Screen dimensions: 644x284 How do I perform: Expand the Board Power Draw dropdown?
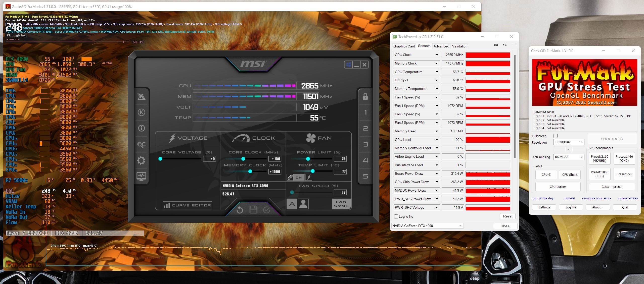pos(437,174)
